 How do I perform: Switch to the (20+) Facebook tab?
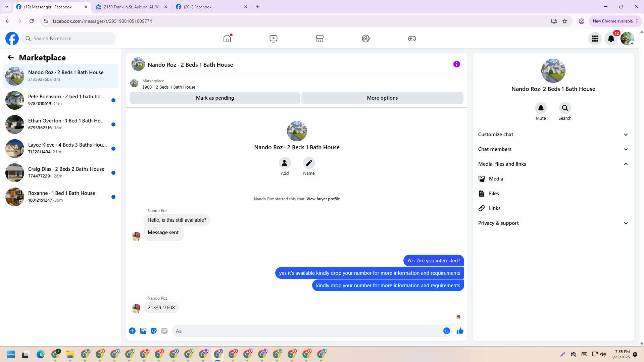coord(212,7)
